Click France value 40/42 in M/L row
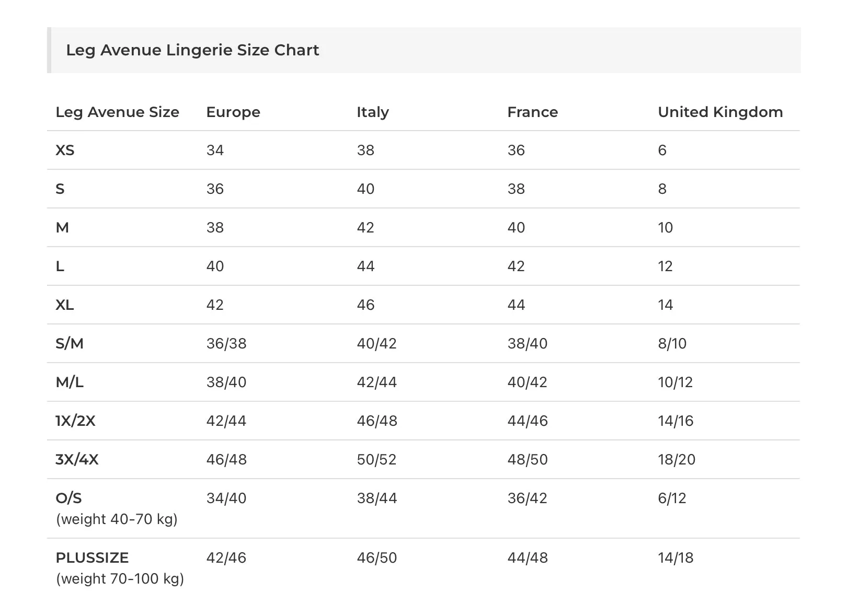 pyautogui.click(x=528, y=382)
